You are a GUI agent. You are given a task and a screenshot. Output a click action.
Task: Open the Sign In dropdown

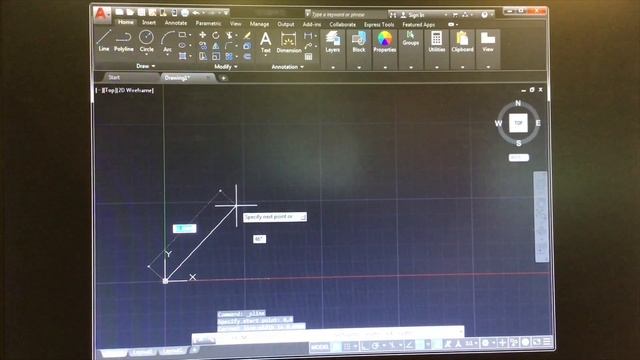pyautogui.click(x=445, y=15)
